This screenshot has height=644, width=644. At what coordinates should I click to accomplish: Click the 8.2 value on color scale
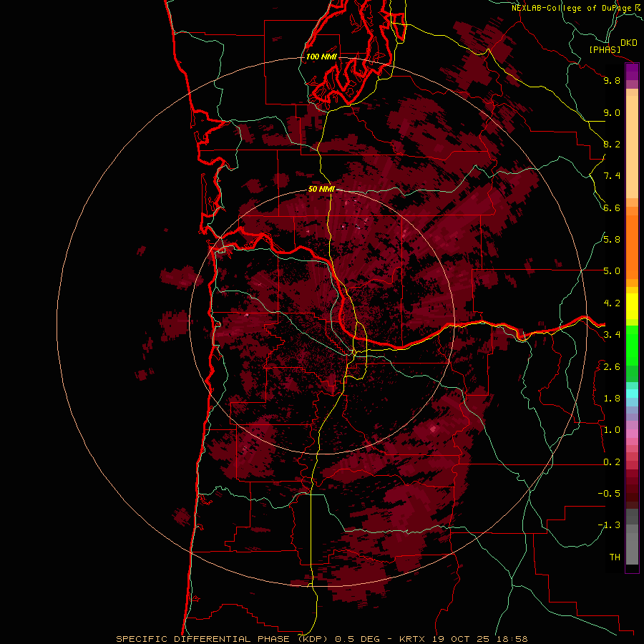(x=612, y=144)
